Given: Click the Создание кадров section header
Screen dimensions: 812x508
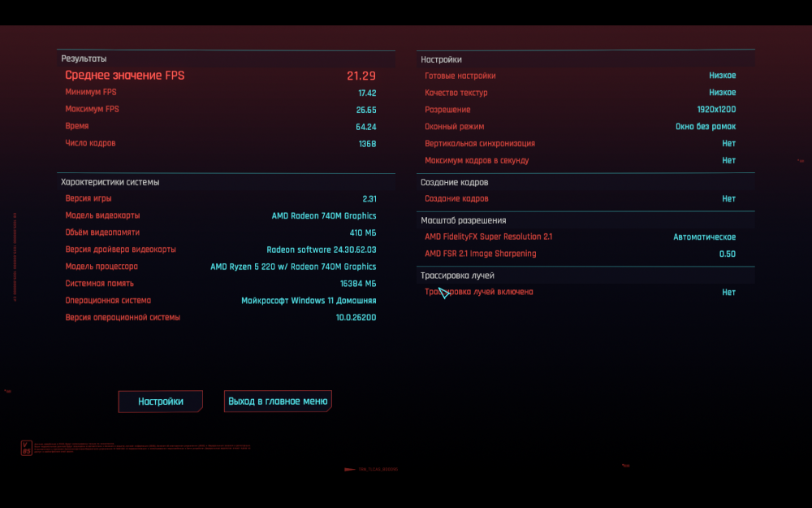Looking at the screenshot, I should pyautogui.click(x=454, y=182).
